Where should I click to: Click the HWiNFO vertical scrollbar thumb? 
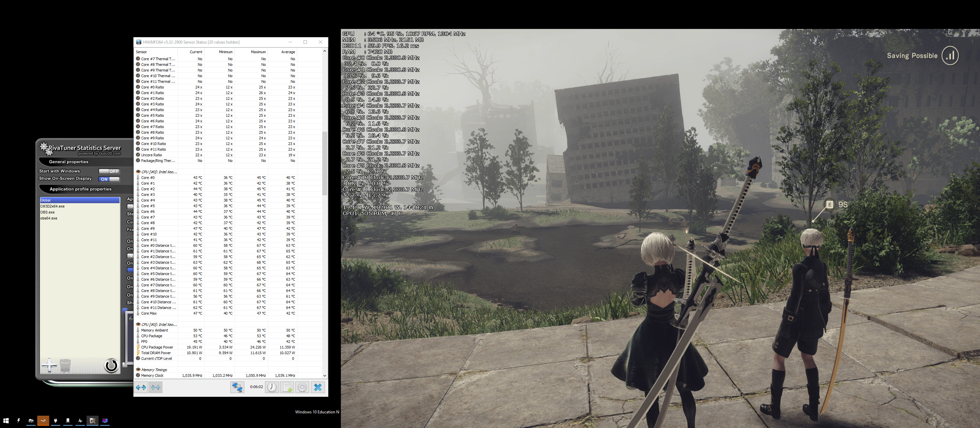tap(325, 163)
